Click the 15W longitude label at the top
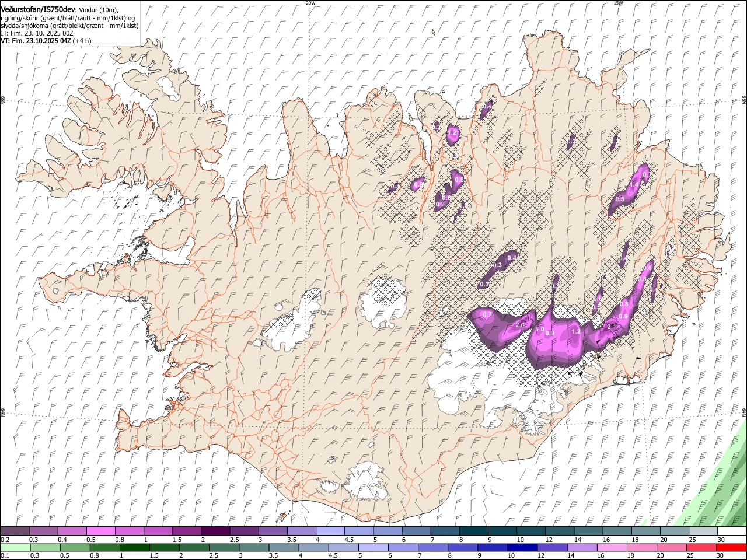The width and height of the screenshot is (747, 560). click(x=619, y=3)
